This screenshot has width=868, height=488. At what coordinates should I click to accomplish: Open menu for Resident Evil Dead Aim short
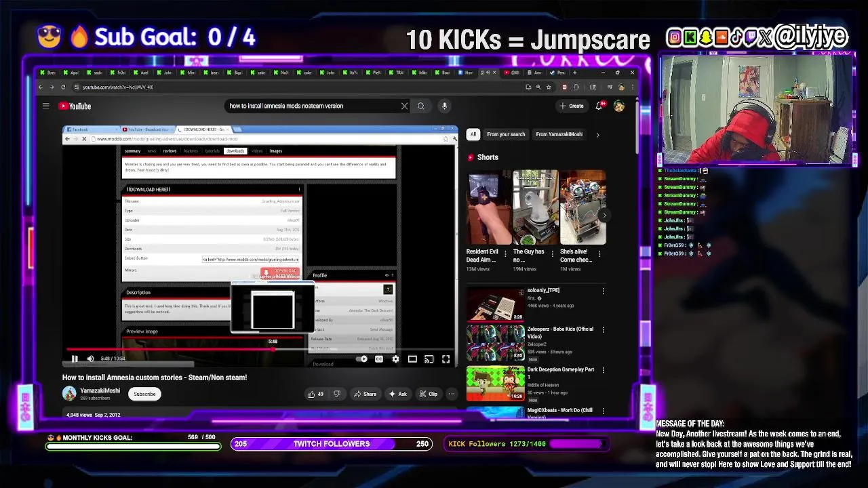(x=505, y=255)
